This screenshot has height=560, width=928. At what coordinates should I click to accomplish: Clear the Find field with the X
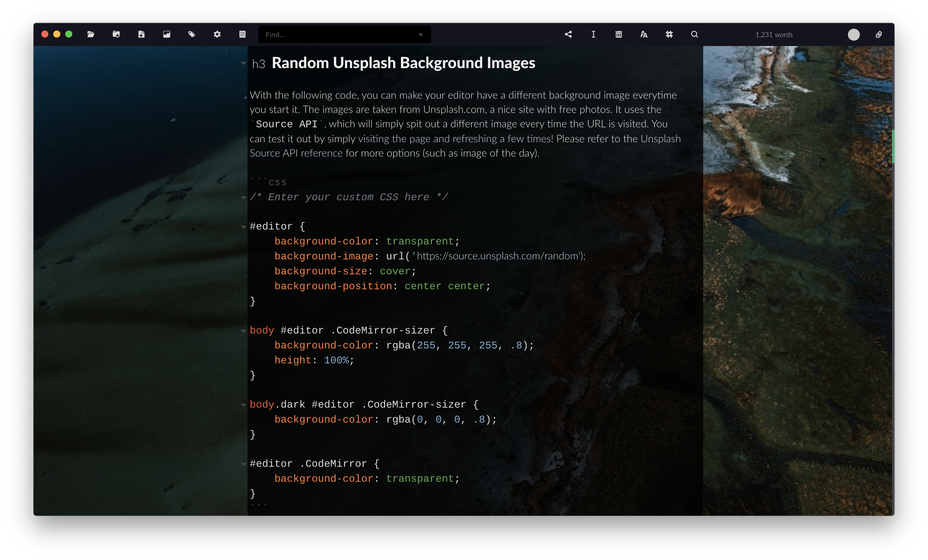coord(421,34)
